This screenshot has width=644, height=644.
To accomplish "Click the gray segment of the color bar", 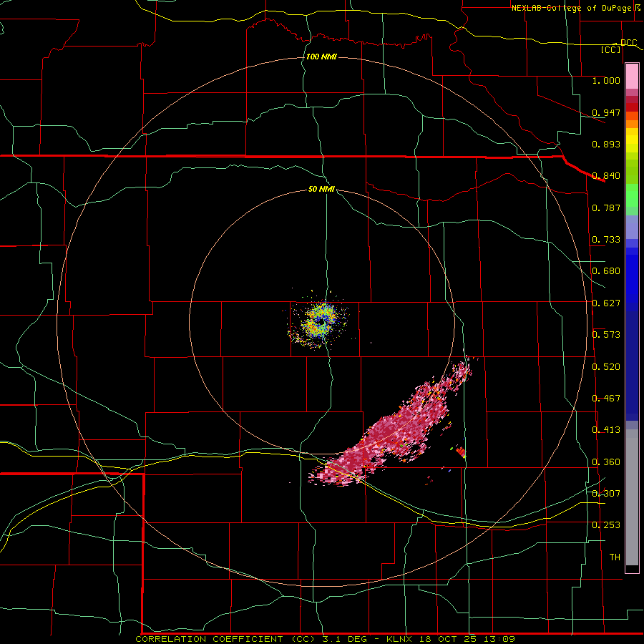I will (x=632, y=497).
